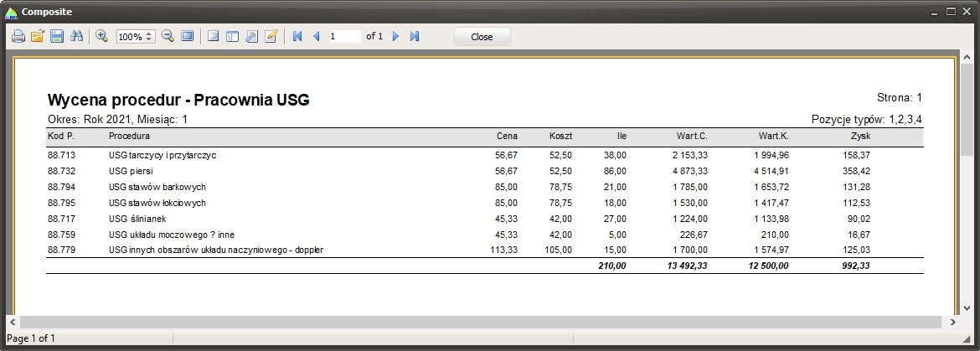Screen dimensions: 980x351
Task: Open page settings wrench icon
Action: (x=251, y=37)
